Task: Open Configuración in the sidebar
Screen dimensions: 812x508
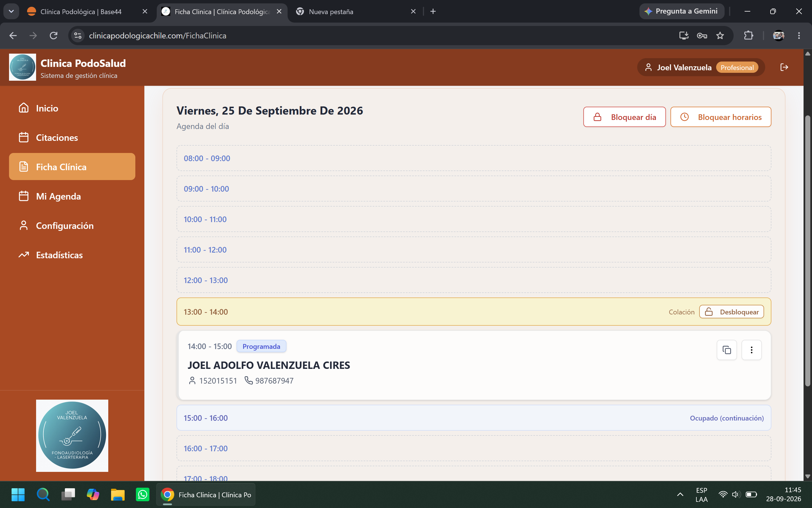Action: [72, 225]
